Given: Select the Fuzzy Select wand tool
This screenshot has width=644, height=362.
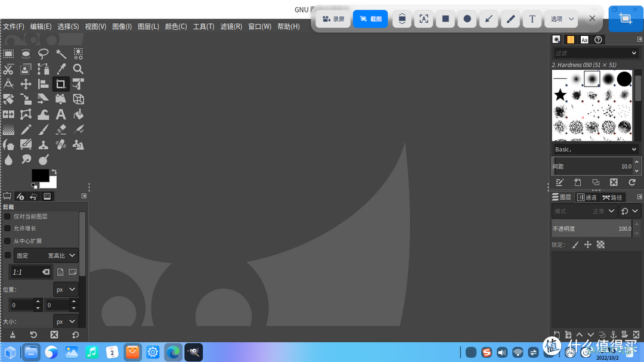Looking at the screenshot, I should [61, 54].
